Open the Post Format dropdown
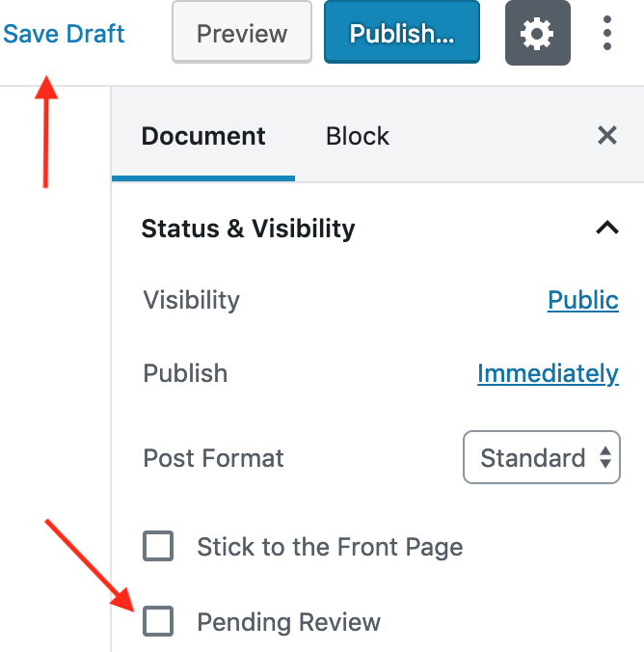The width and height of the screenshot is (644, 652). click(541, 457)
